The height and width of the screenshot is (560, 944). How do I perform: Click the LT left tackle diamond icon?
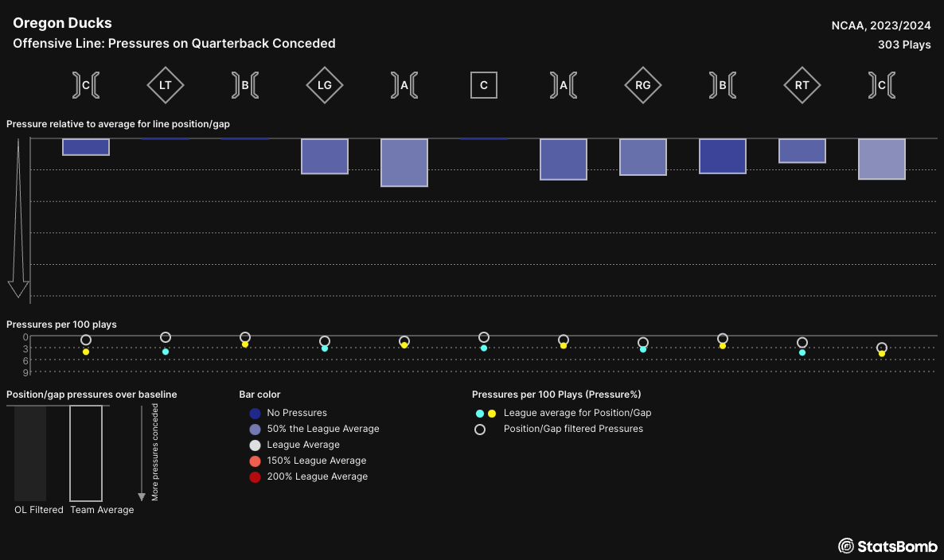pyautogui.click(x=165, y=85)
